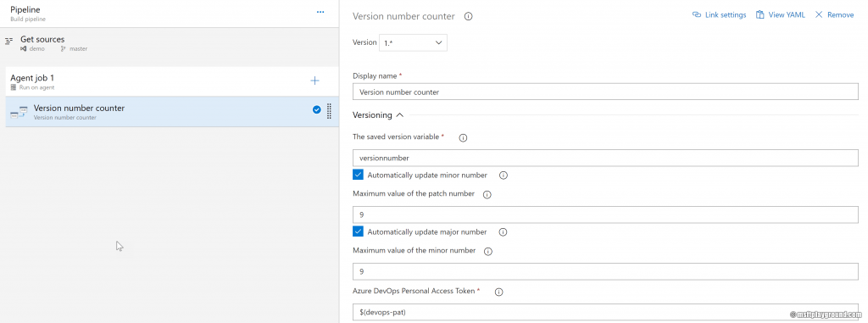The height and width of the screenshot is (323, 868).
Task: Click the "demo" repository text
Action: (x=37, y=49)
